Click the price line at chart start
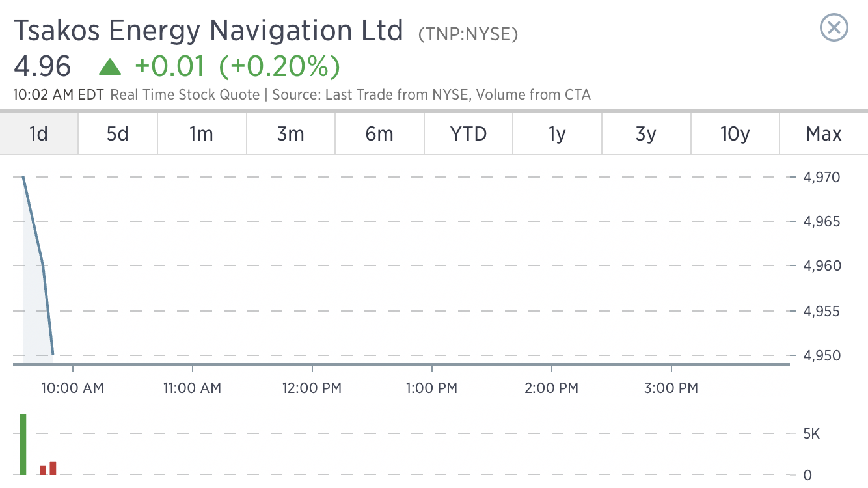Image resolution: width=868 pixels, height=488 pixels. click(23, 177)
